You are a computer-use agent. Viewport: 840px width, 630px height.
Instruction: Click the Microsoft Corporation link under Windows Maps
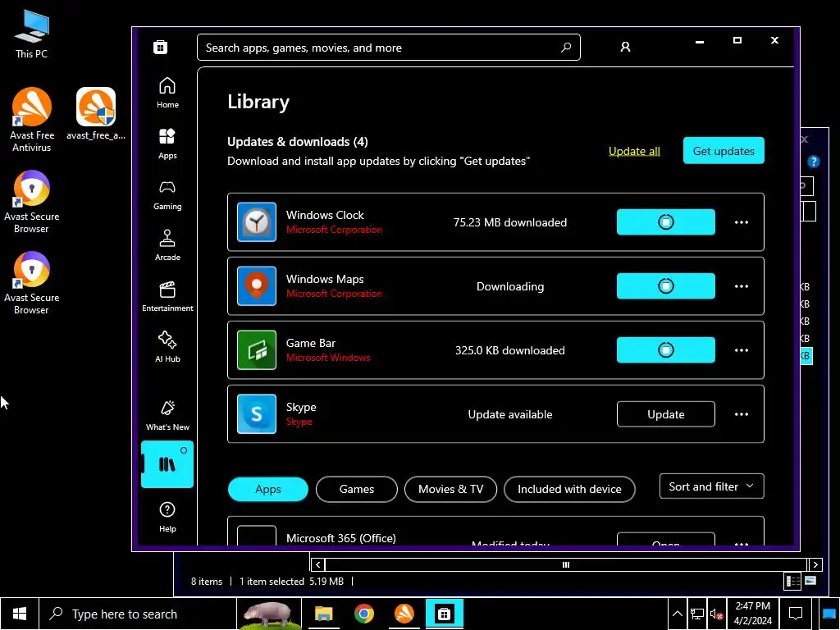pos(335,294)
